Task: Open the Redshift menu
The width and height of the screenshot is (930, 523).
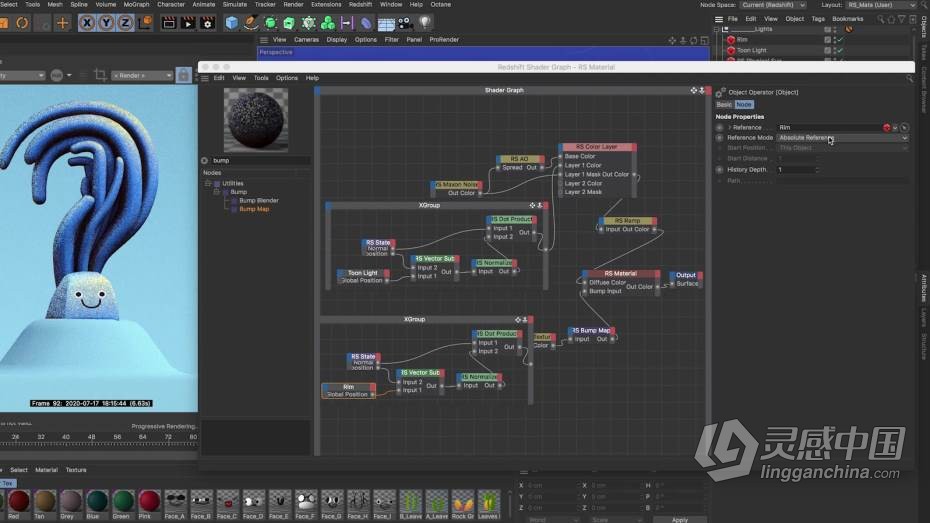Action: point(360,4)
